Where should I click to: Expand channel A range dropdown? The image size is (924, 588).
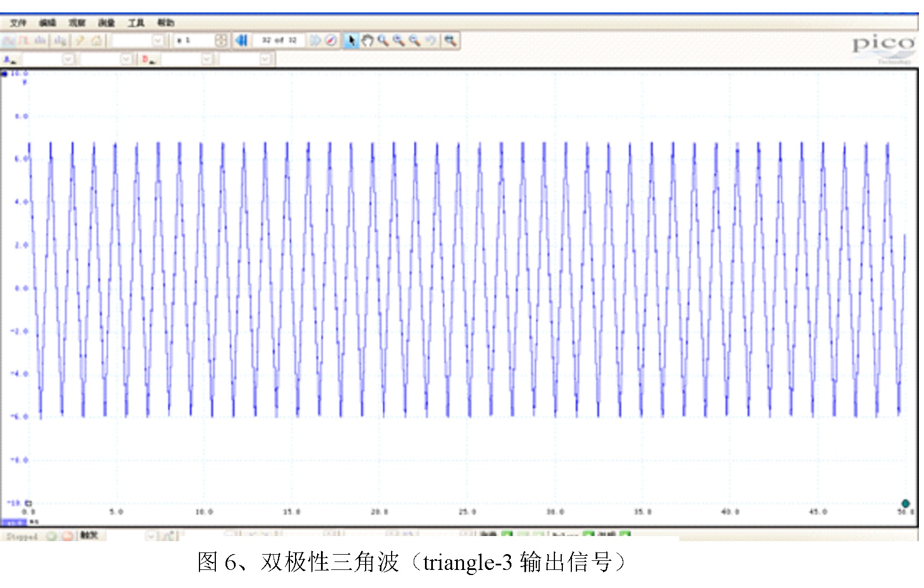point(68,59)
